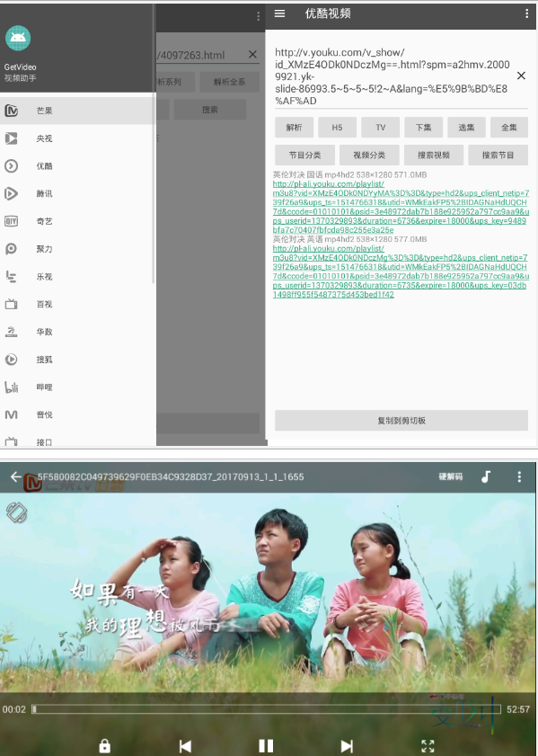The image size is (538, 756).
Task: Click the 搜索视频 search video button
Action: click(434, 156)
